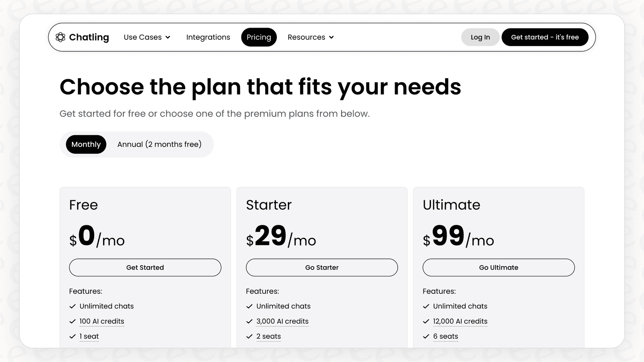Click the 12,000 AI credits tooltip link

pos(460,321)
